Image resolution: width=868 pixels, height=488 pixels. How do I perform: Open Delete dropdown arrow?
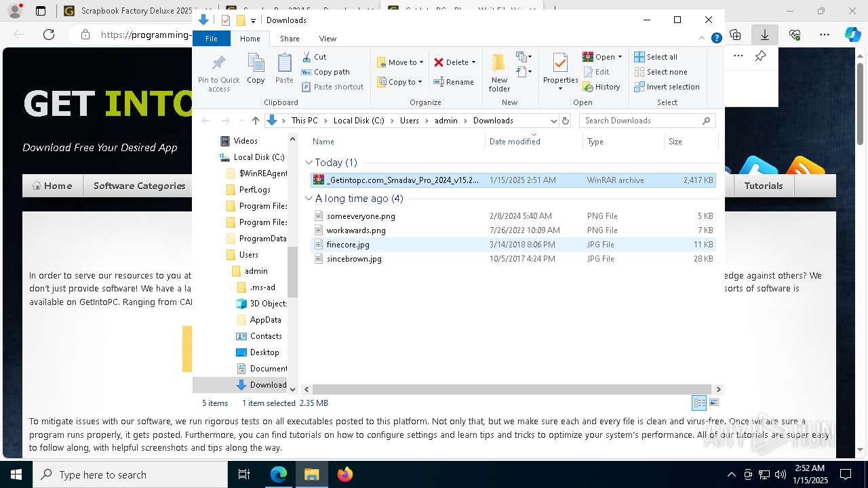pyautogui.click(x=473, y=62)
